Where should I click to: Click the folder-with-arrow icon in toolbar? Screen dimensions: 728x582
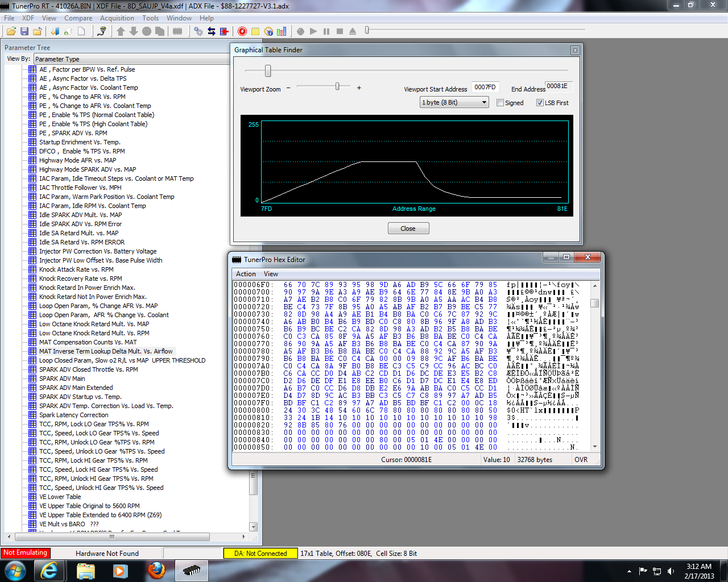pos(38,31)
